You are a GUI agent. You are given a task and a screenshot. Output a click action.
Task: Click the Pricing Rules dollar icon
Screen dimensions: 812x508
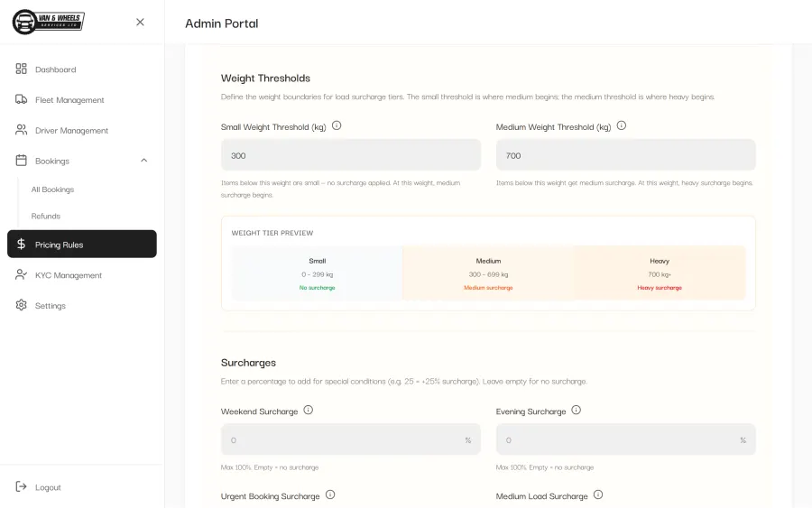22,244
